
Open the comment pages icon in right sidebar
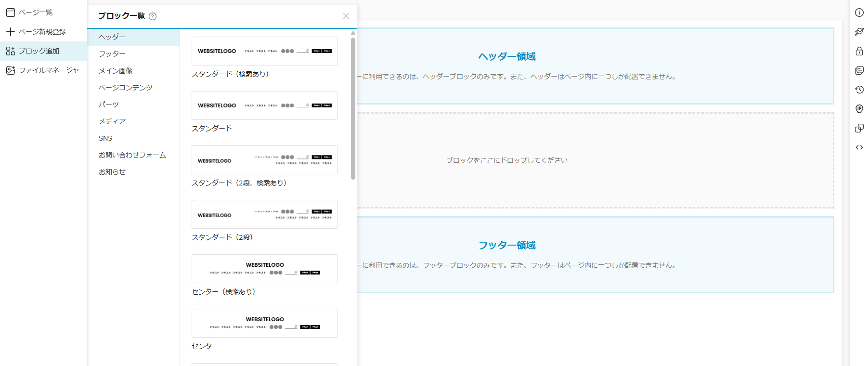859,70
